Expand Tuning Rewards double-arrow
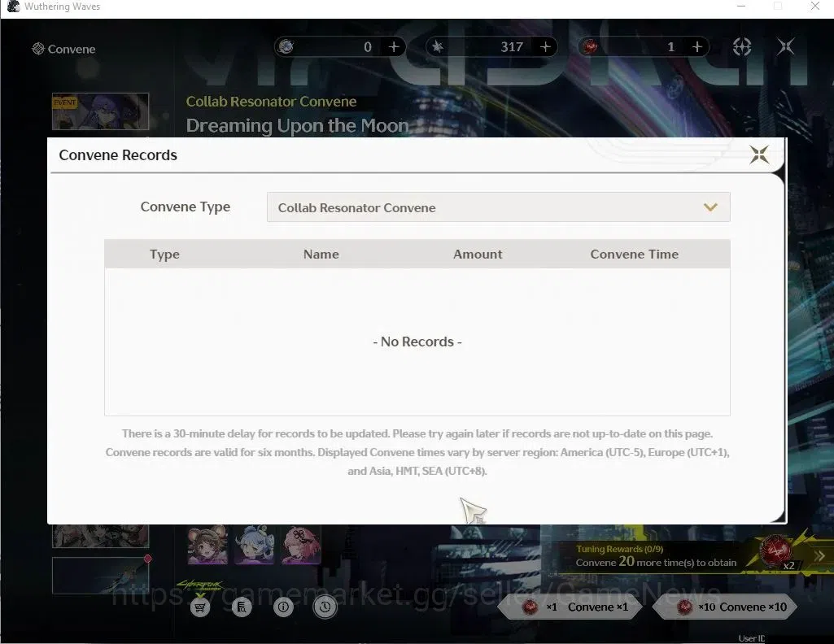Viewport: 834px width, 644px height. 819,556
